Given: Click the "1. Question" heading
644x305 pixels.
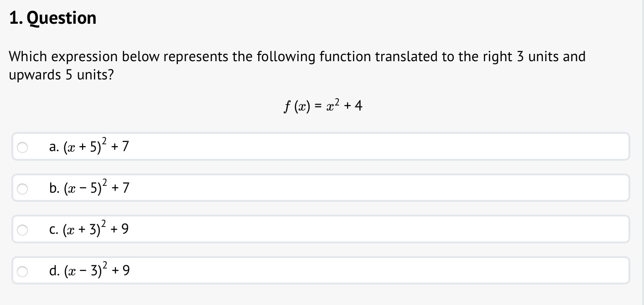Looking at the screenshot, I should [53, 18].
